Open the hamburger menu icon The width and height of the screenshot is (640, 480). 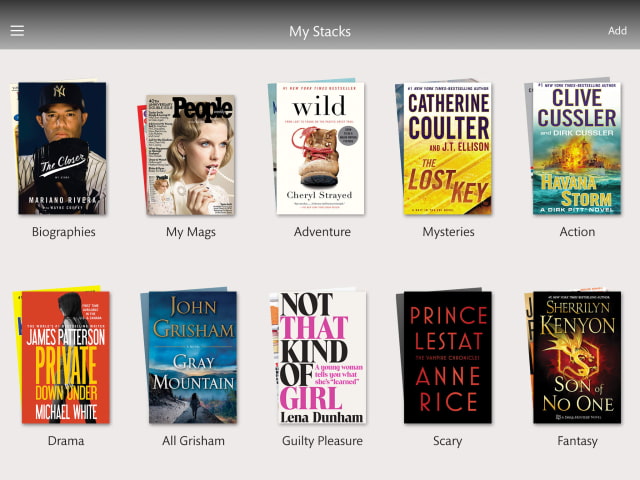(x=17, y=31)
